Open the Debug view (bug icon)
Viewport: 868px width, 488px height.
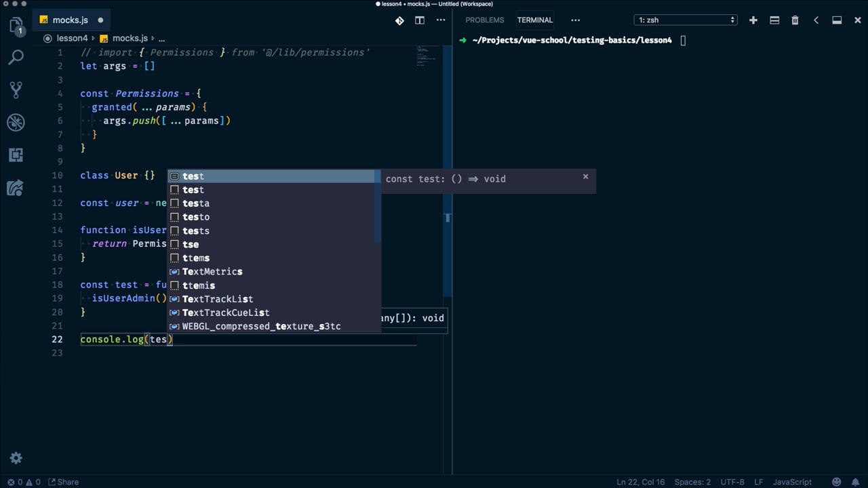(x=16, y=123)
